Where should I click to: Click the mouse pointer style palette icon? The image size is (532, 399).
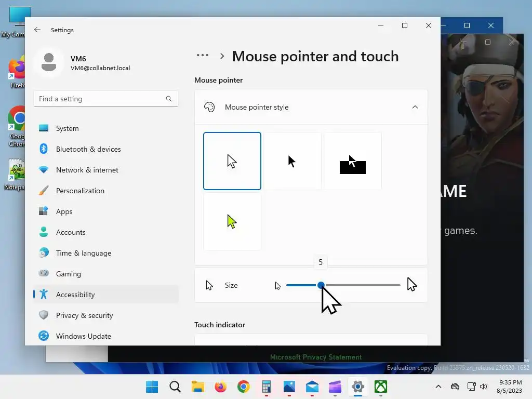click(209, 107)
